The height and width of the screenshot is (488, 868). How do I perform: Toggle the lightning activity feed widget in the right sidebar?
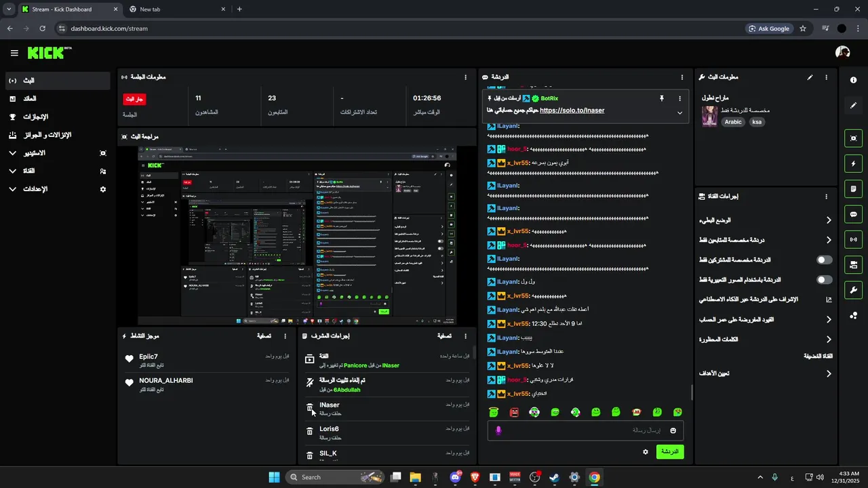[853, 163]
